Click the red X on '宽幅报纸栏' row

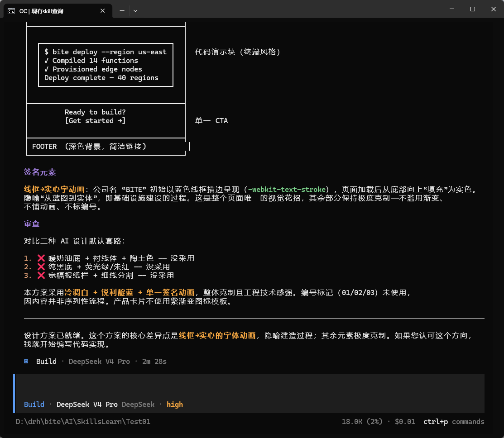click(41, 276)
